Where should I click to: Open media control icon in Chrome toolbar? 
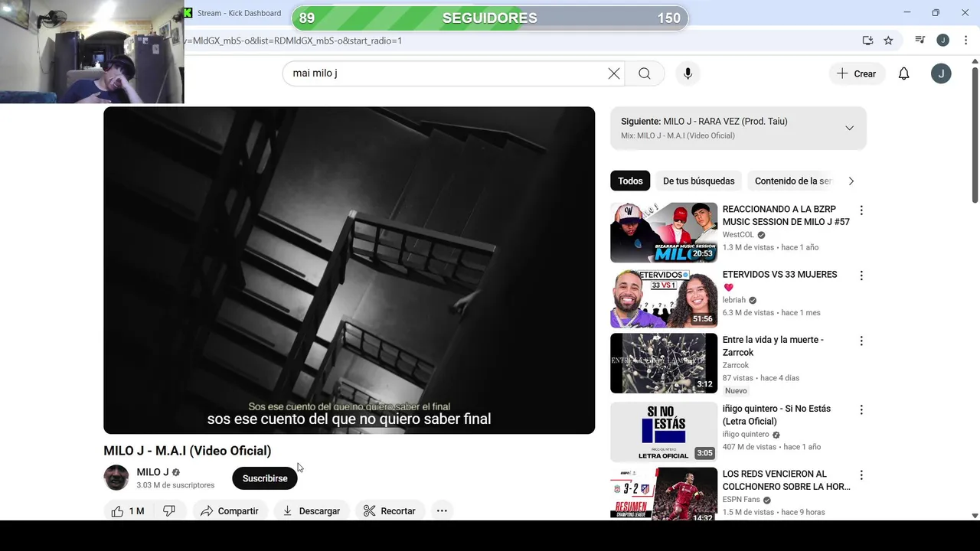(920, 41)
